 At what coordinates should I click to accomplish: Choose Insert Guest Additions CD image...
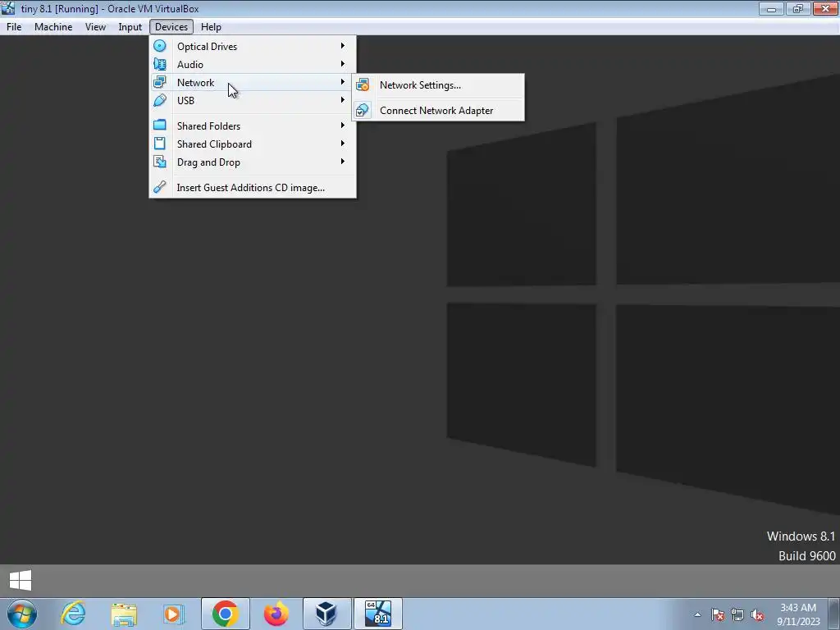pyautogui.click(x=253, y=188)
